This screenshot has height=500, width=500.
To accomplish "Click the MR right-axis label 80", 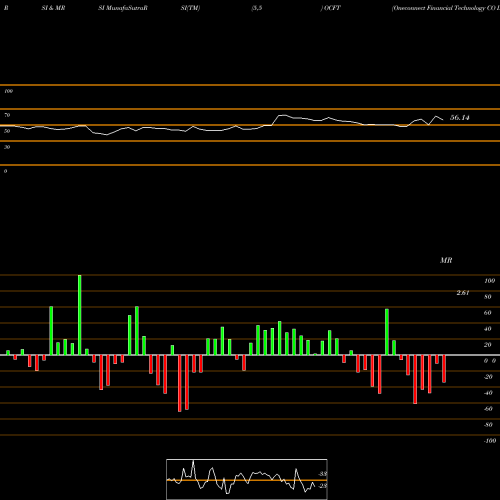I will (488, 297).
